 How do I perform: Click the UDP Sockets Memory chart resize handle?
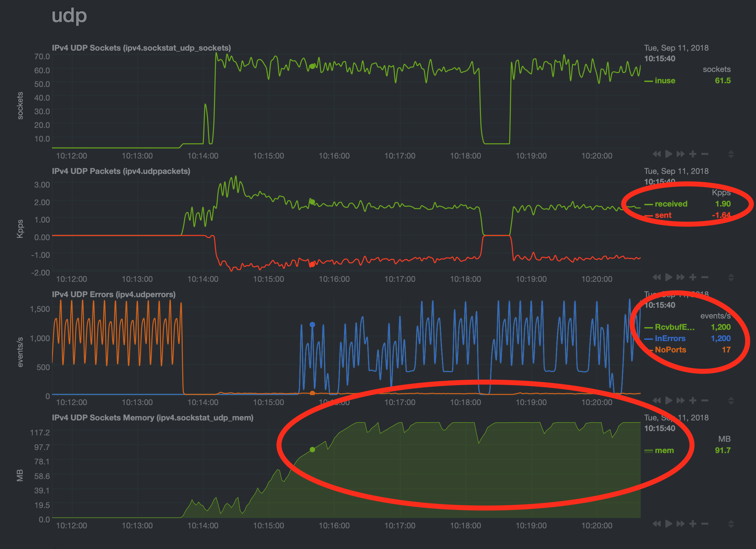tap(731, 524)
